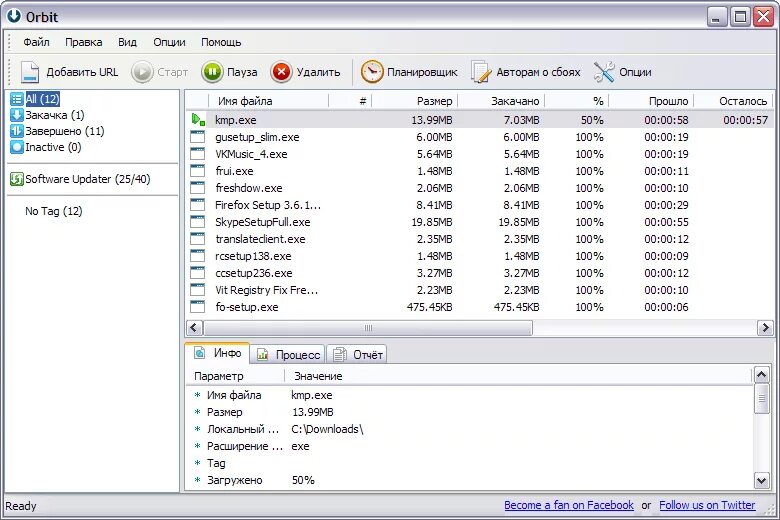Screen dimensions: 780x520
Task: Click the 19.85MB size of SkypeSetupFull.exe
Action: [431, 222]
